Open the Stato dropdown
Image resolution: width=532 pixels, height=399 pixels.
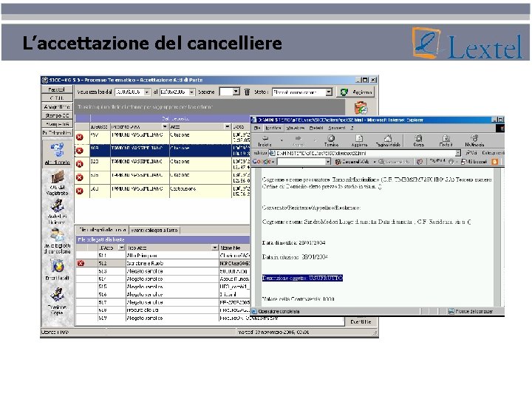329,92
